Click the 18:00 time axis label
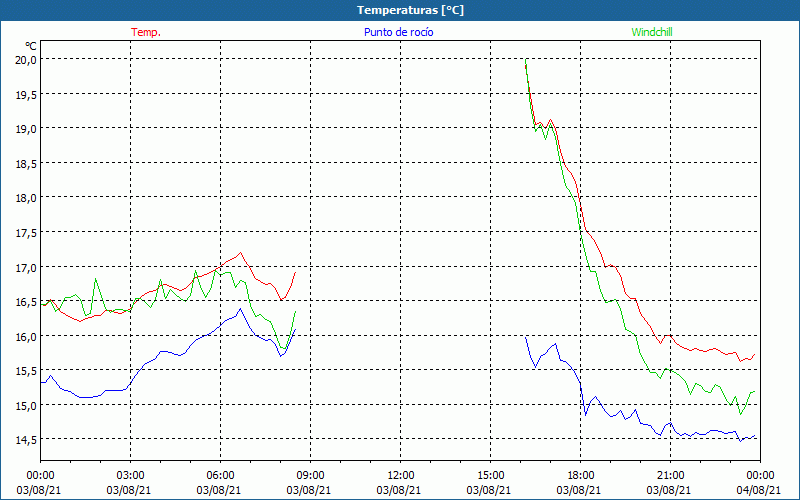This screenshot has width=800, height=500. coord(580,476)
